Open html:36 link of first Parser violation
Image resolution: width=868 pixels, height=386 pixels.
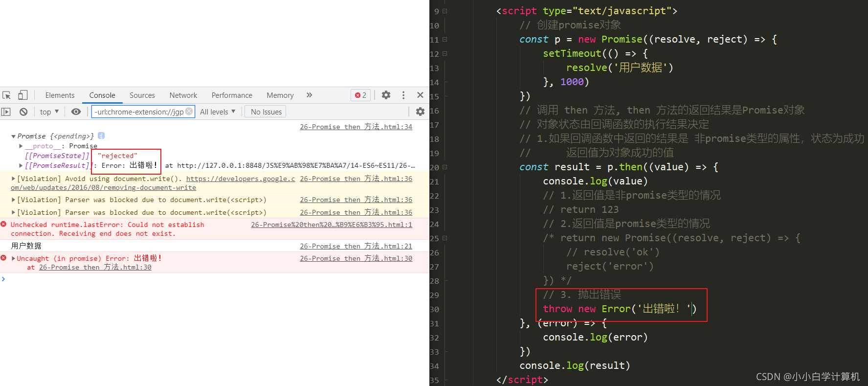click(x=356, y=200)
